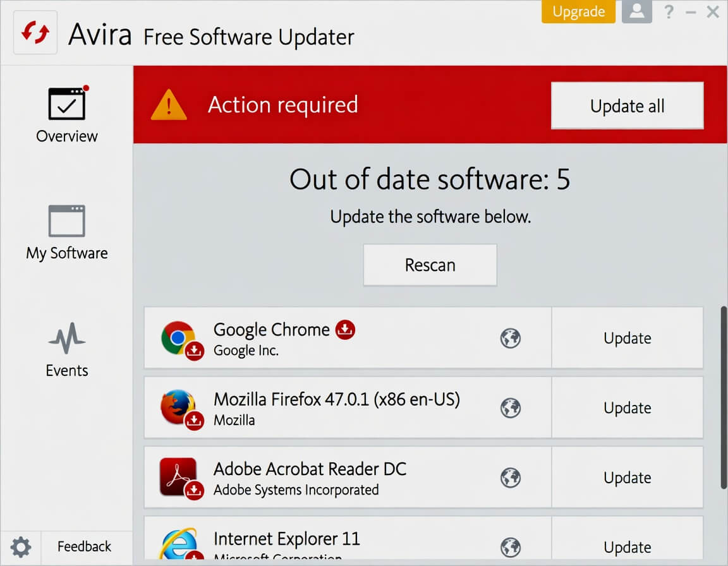Screen dimensions: 728x566
Task: Click the 'Out of date software: 5' heading
Action: [430, 179]
